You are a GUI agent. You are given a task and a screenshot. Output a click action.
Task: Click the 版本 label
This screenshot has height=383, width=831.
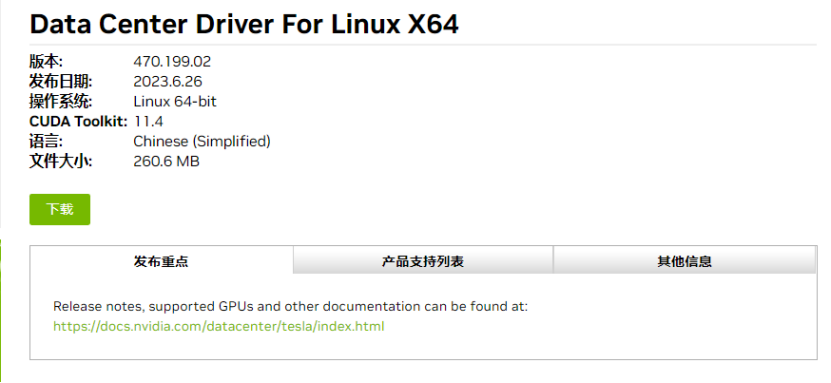(x=46, y=61)
